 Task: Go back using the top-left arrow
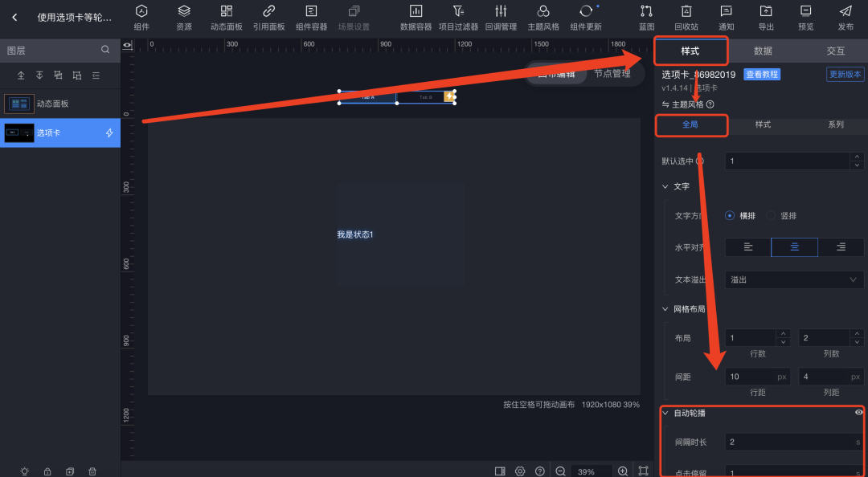coord(14,17)
